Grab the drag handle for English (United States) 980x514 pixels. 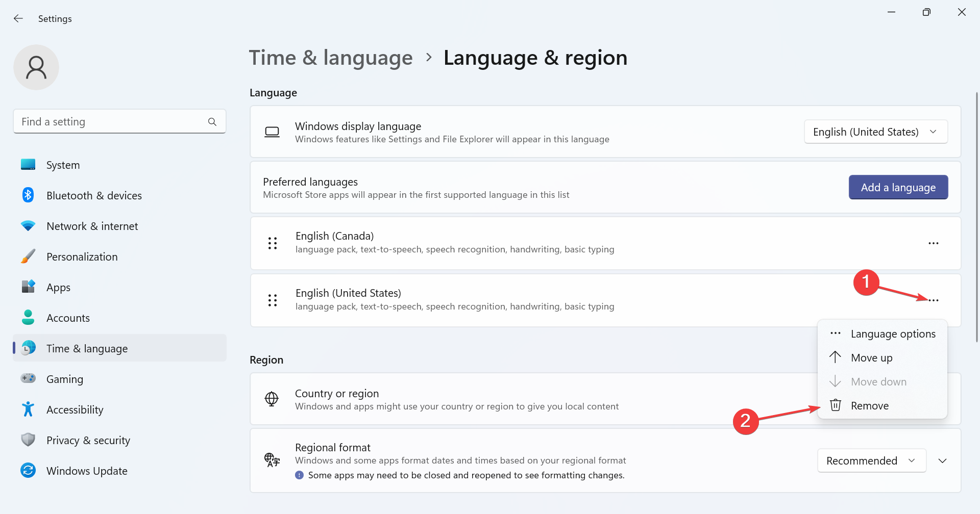pyautogui.click(x=273, y=300)
